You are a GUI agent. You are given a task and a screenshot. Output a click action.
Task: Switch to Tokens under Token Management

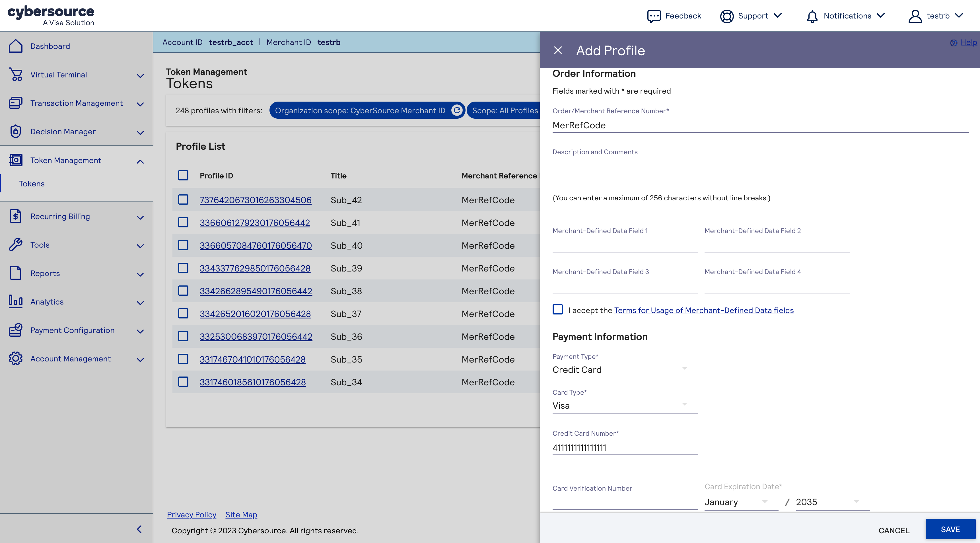[x=32, y=183]
